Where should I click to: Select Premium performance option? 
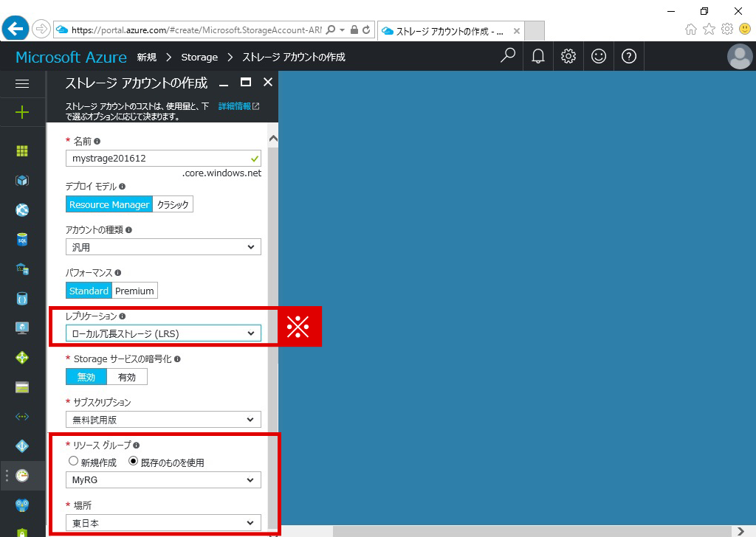click(x=134, y=291)
